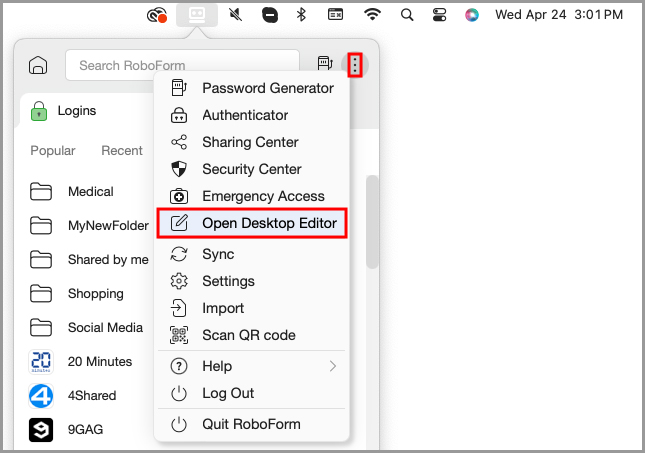Click Open Desktop Editor
645x453 pixels.
coord(252,223)
